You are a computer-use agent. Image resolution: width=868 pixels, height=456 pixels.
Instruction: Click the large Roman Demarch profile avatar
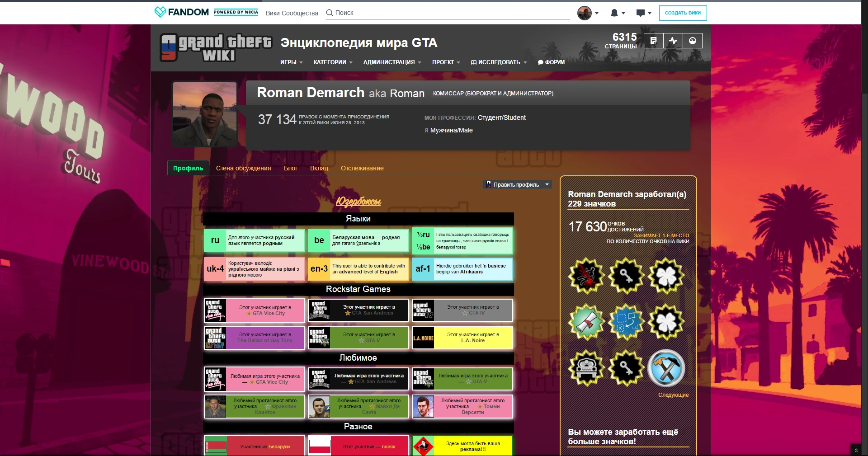click(x=205, y=114)
